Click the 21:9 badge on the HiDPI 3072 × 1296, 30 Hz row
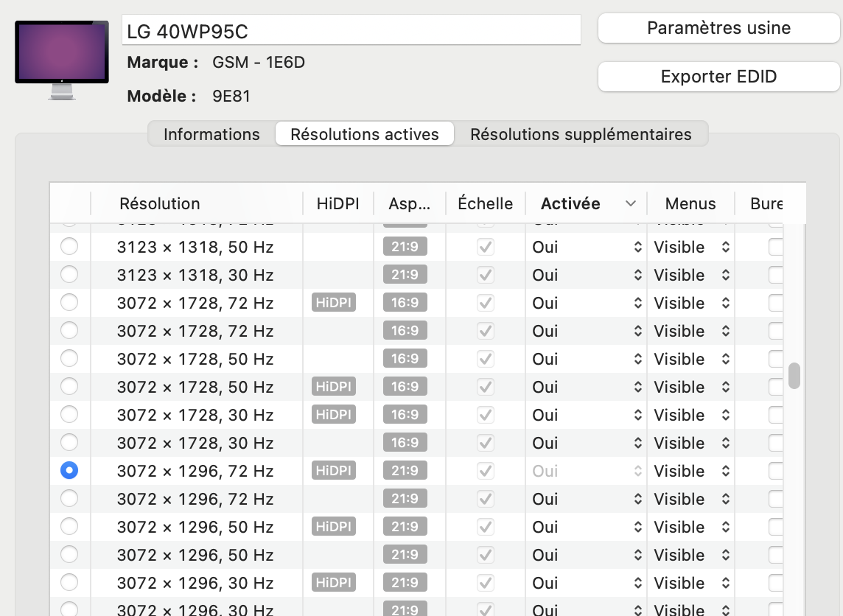The image size is (843, 616). (x=405, y=582)
